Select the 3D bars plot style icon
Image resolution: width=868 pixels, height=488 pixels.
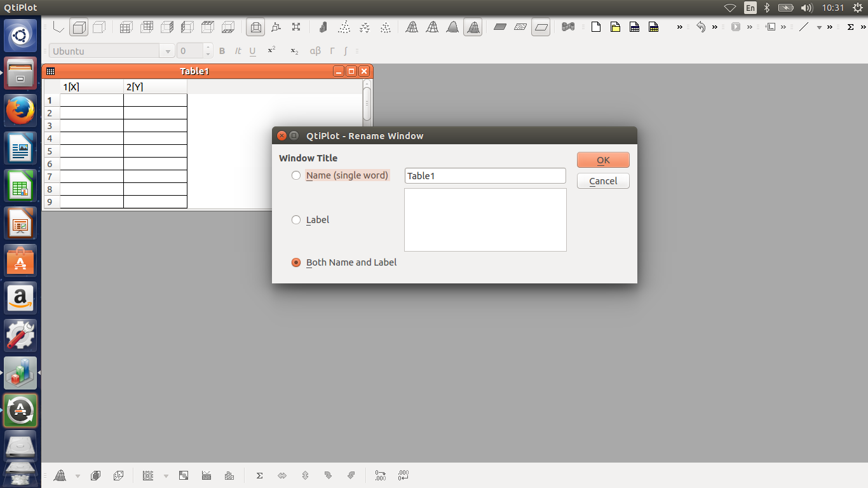tap(323, 27)
